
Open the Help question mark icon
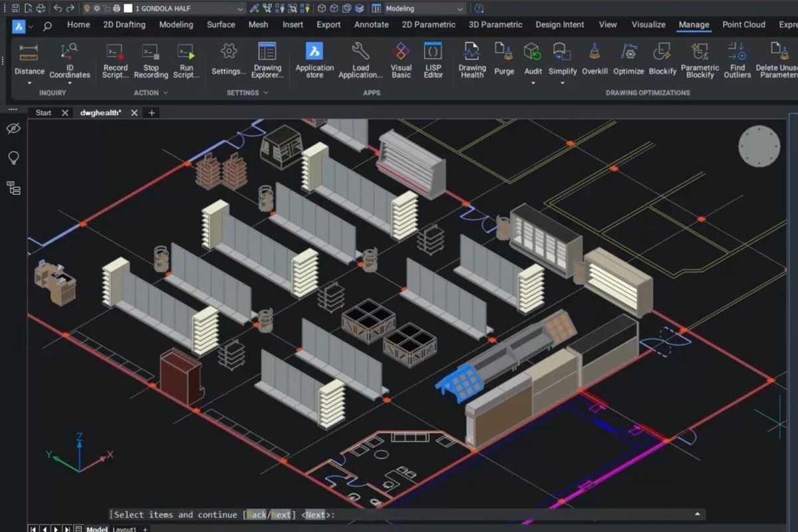[479, 9]
